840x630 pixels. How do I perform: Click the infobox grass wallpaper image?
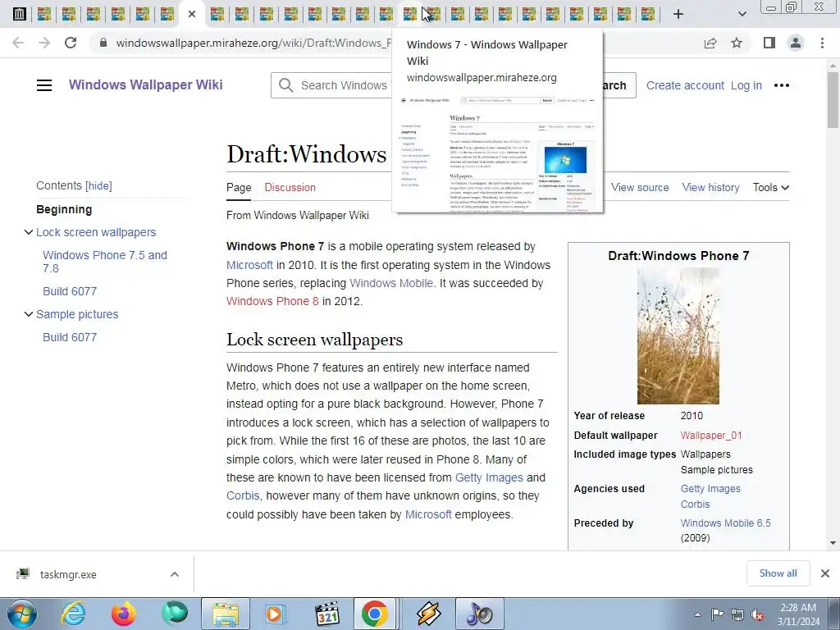(x=678, y=336)
